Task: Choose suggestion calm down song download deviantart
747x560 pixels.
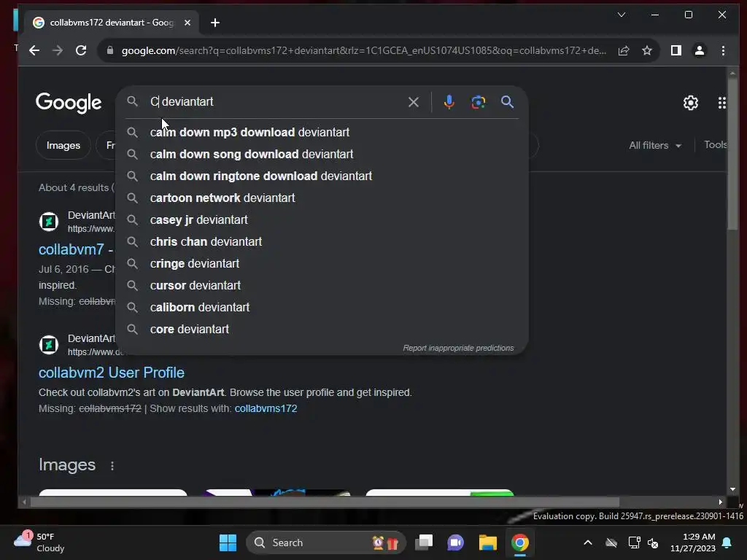Action: point(322,155)
